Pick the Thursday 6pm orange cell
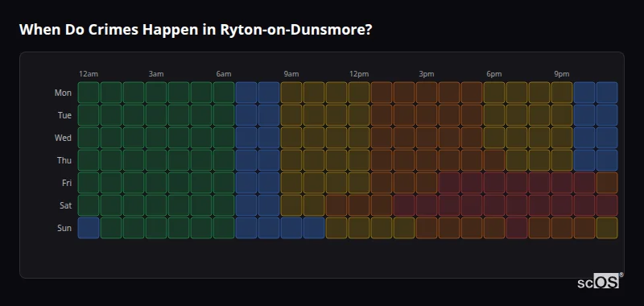This screenshot has width=644, height=306. 494,160
